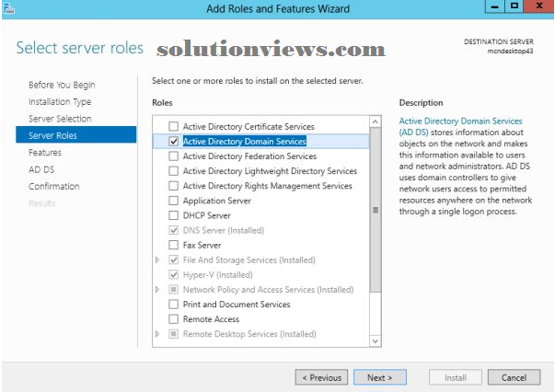
Task: Click the File And Storage Services (Installed) label
Action: (249, 260)
